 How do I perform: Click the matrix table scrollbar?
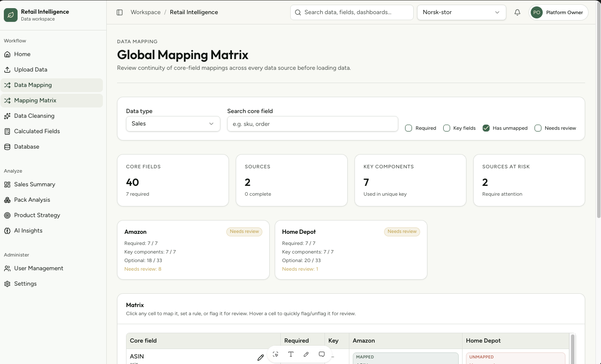[572, 349]
